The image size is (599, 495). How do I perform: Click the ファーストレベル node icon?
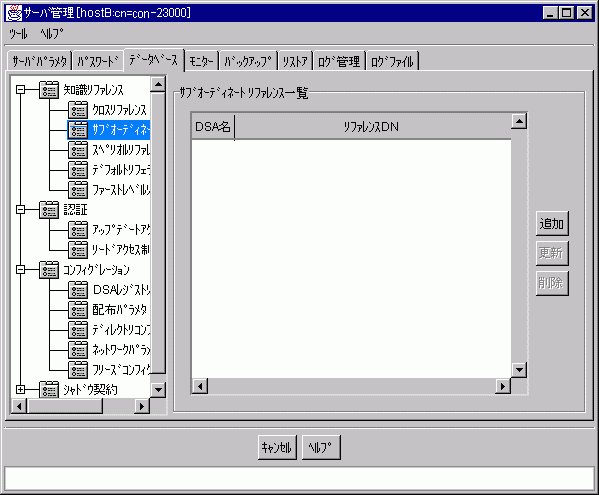[78, 190]
